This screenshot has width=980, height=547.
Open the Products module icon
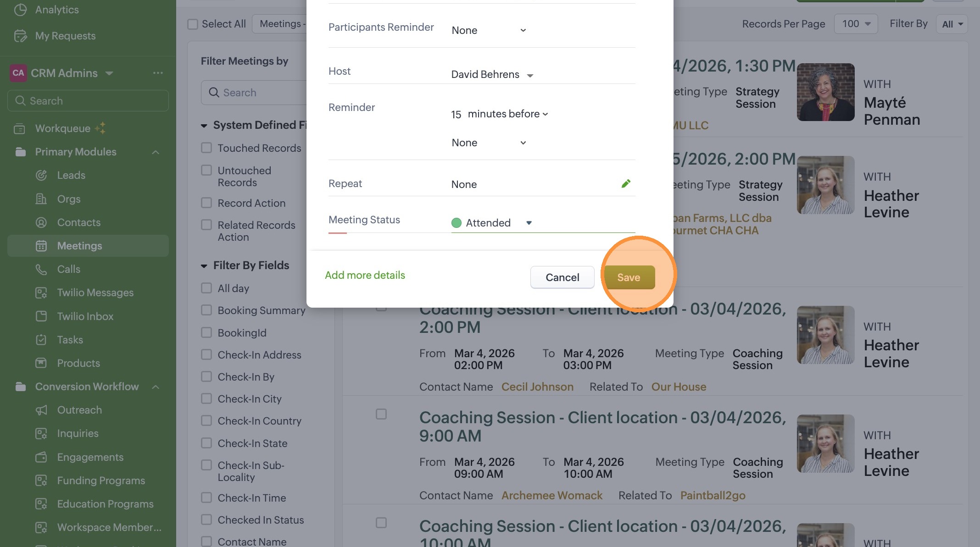tap(41, 363)
